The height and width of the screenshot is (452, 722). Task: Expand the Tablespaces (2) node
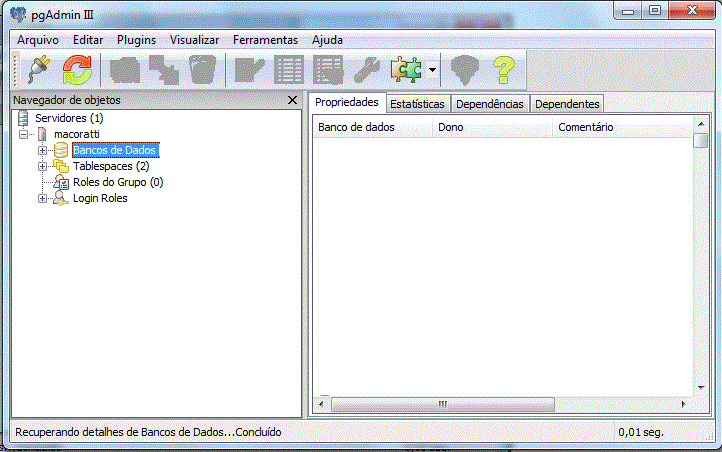pos(42,166)
